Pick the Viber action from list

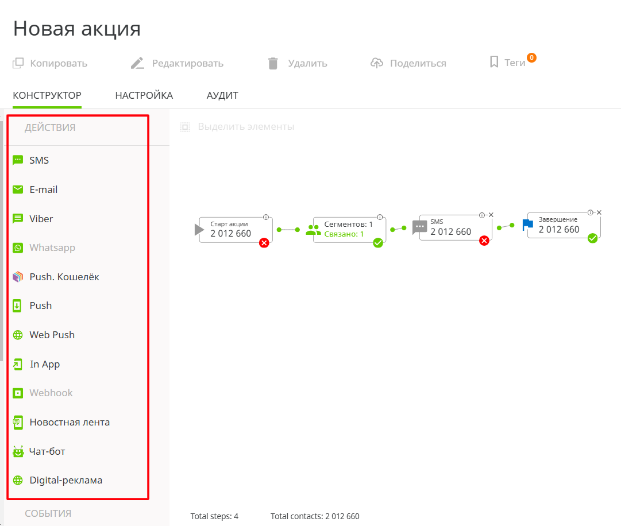point(41,218)
